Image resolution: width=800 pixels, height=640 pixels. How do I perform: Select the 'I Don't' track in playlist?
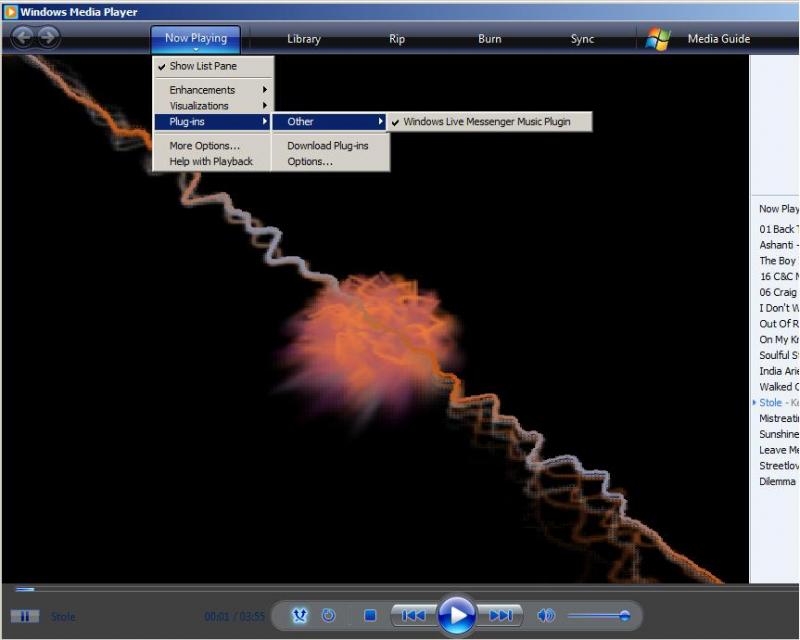(x=779, y=308)
